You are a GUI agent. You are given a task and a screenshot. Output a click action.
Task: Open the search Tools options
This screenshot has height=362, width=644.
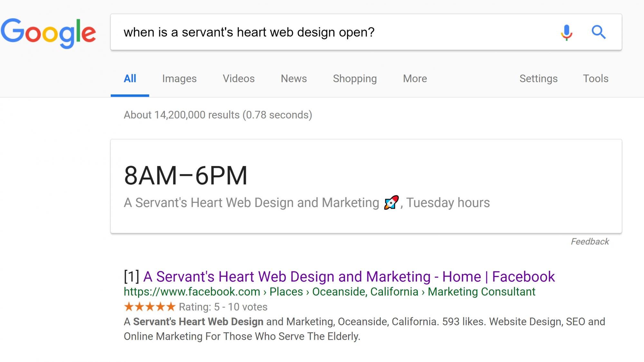click(x=596, y=79)
